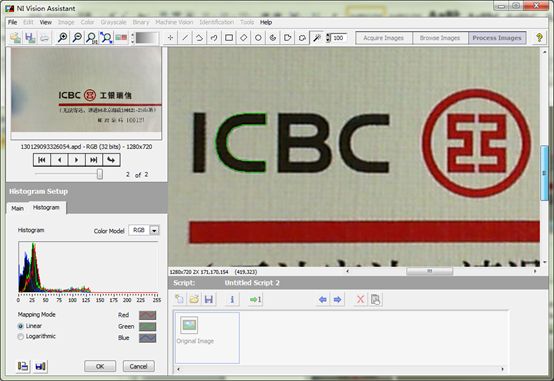554x381 pixels.
Task: Move script step right with blue arrow
Action: pyautogui.click(x=337, y=299)
